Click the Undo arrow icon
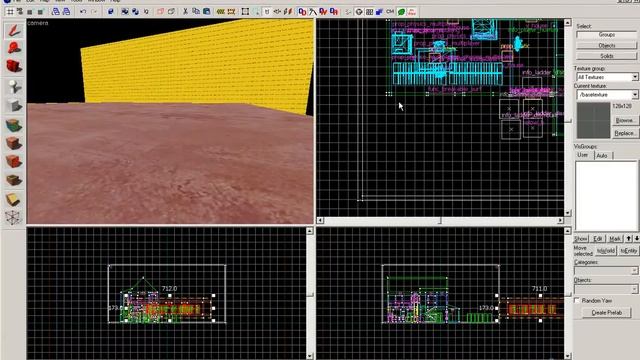The height and width of the screenshot is (360, 640). point(83,12)
